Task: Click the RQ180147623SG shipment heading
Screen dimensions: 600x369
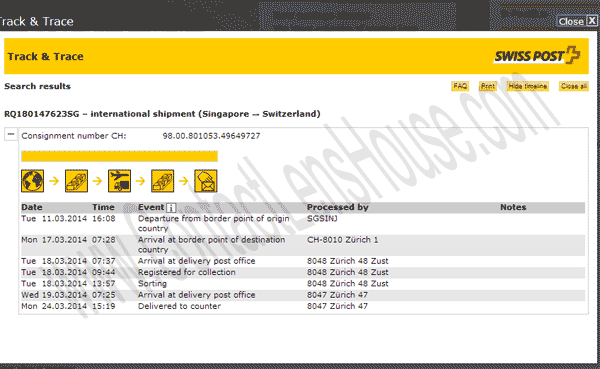Action: (x=162, y=114)
